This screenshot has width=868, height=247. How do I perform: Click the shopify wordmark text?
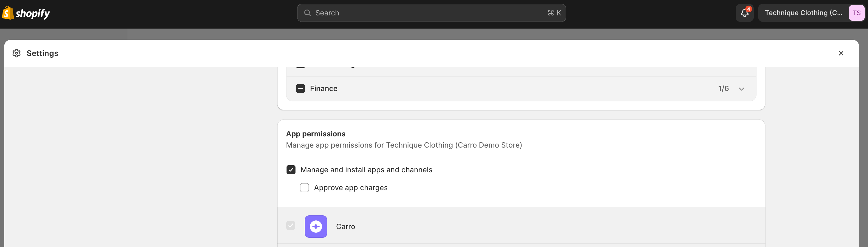[x=33, y=13]
